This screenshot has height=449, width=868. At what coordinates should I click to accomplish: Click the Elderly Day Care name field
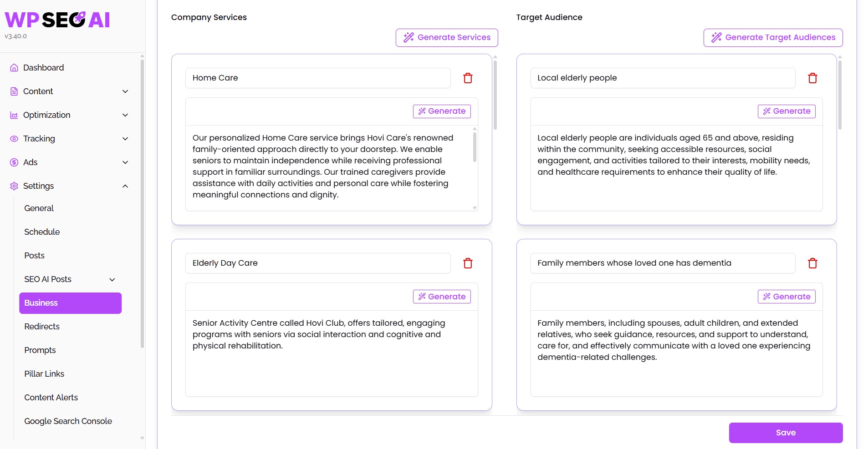[318, 263]
